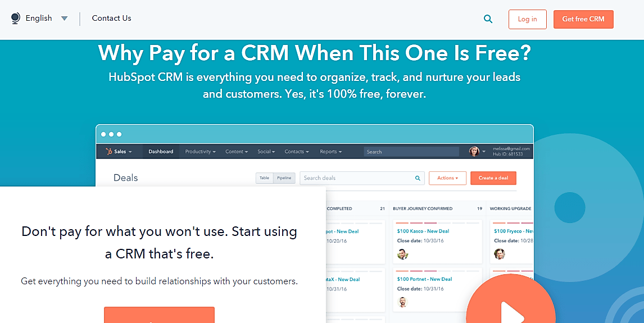The height and width of the screenshot is (323, 644).
Task: Switch to Table view toggle
Action: pos(265,178)
